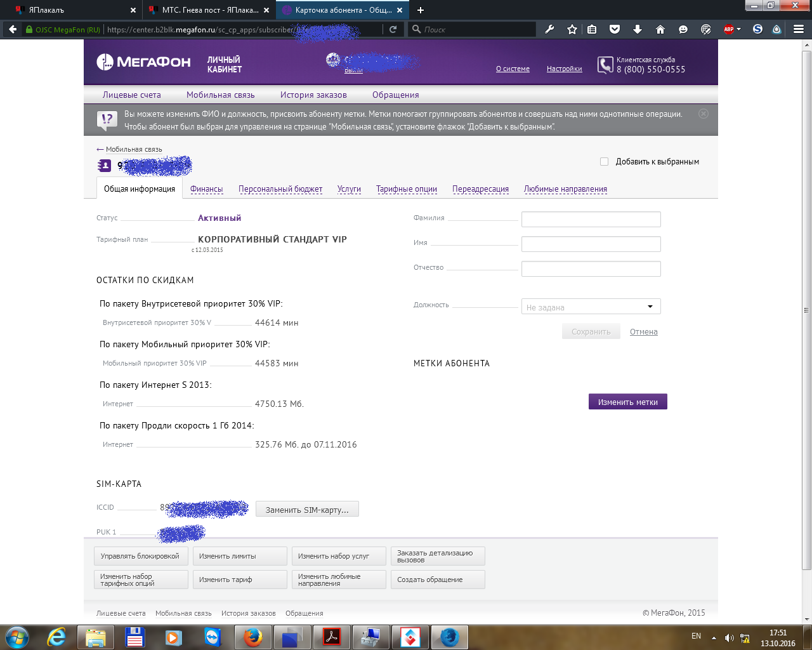Click the MegaFon logo in header

[143, 62]
